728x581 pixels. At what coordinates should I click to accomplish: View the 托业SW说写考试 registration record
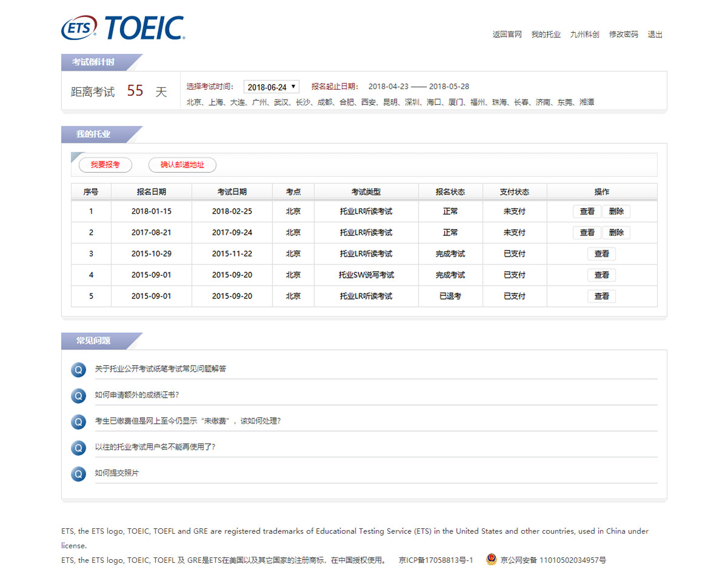601,275
